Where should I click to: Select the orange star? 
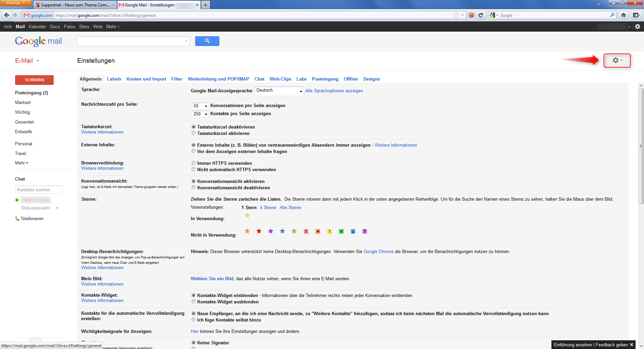pos(247,231)
